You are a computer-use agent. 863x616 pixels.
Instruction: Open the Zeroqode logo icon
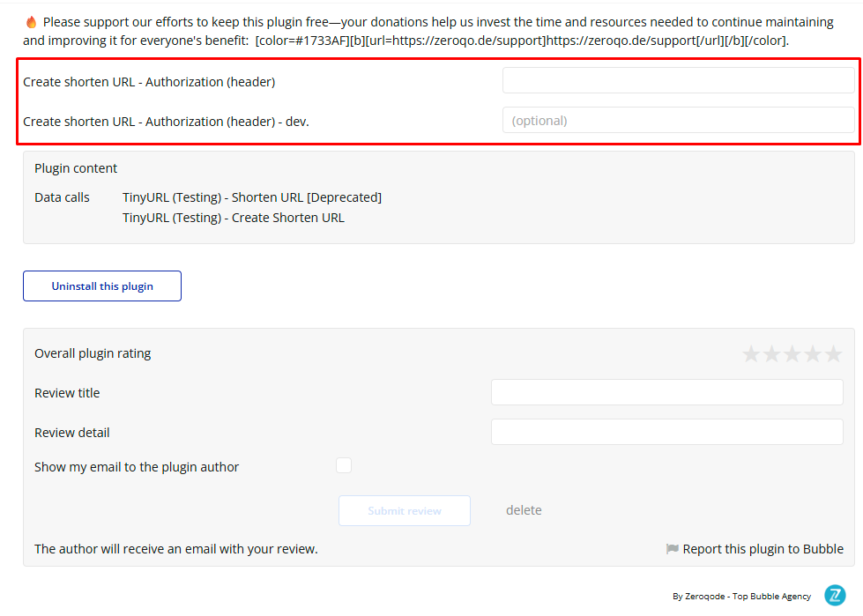point(835,596)
